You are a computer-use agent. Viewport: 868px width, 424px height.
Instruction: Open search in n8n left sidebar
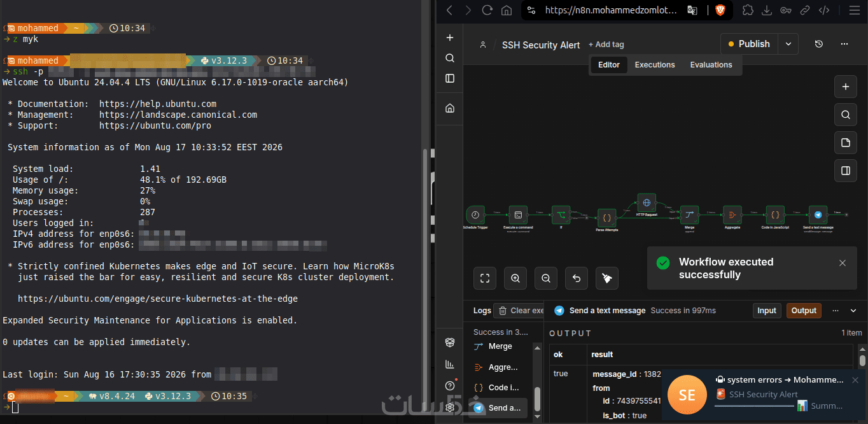tap(450, 58)
